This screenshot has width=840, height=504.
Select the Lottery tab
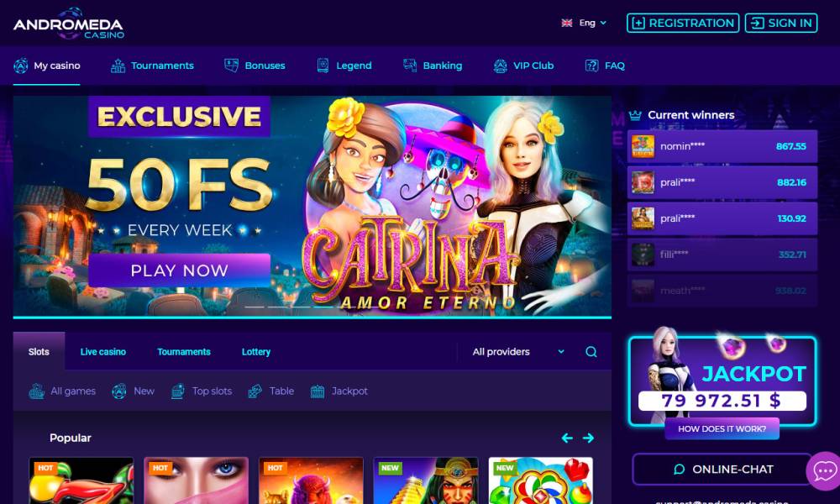click(x=256, y=352)
